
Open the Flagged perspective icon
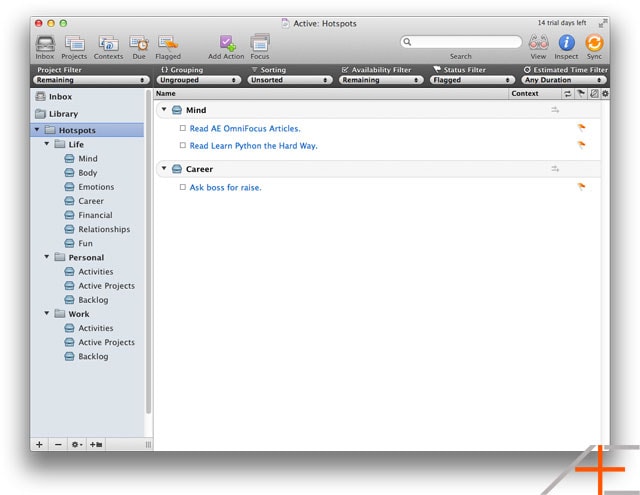[x=168, y=44]
